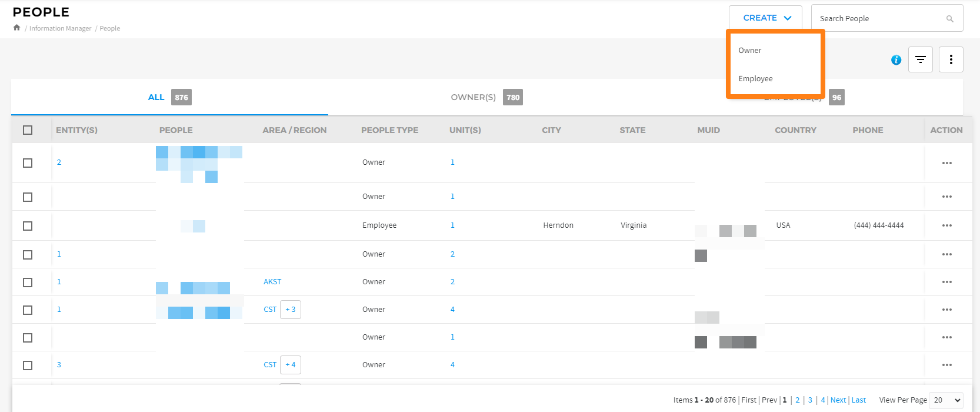The image size is (980, 412).
Task: Go to page 2 in pagination
Action: [798, 400]
